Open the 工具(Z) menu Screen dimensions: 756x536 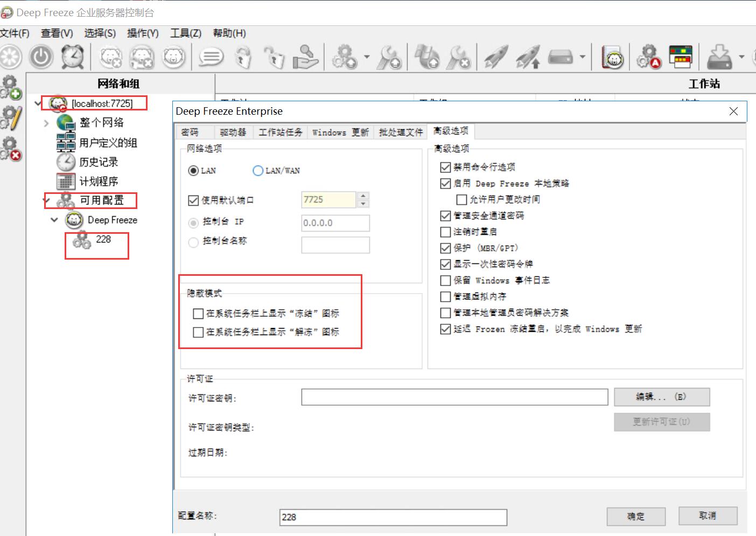pyautogui.click(x=185, y=33)
